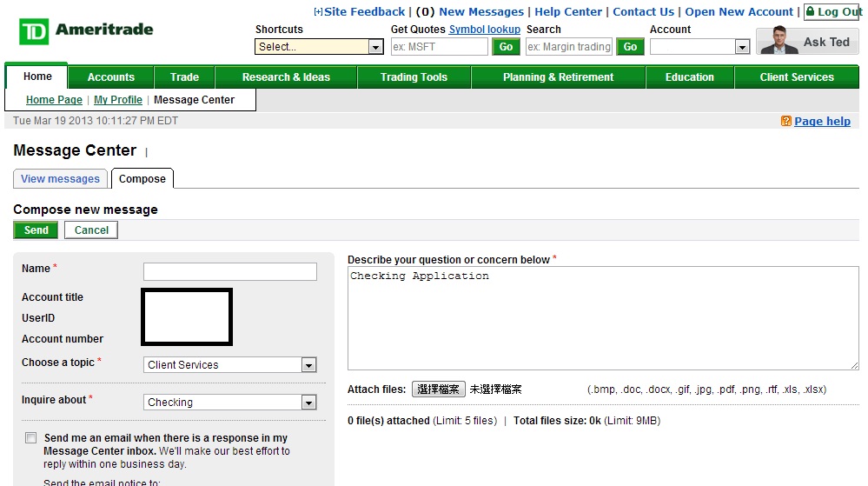Viewport: 868px width, 486px height.
Task: Open My Profile link
Action: click(x=118, y=100)
